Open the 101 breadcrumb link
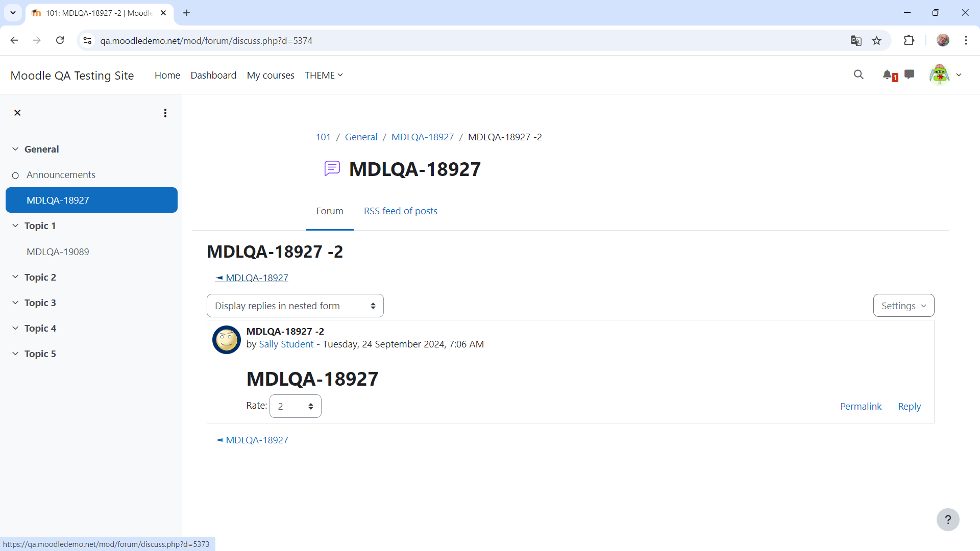The width and height of the screenshot is (980, 551). coord(323,137)
